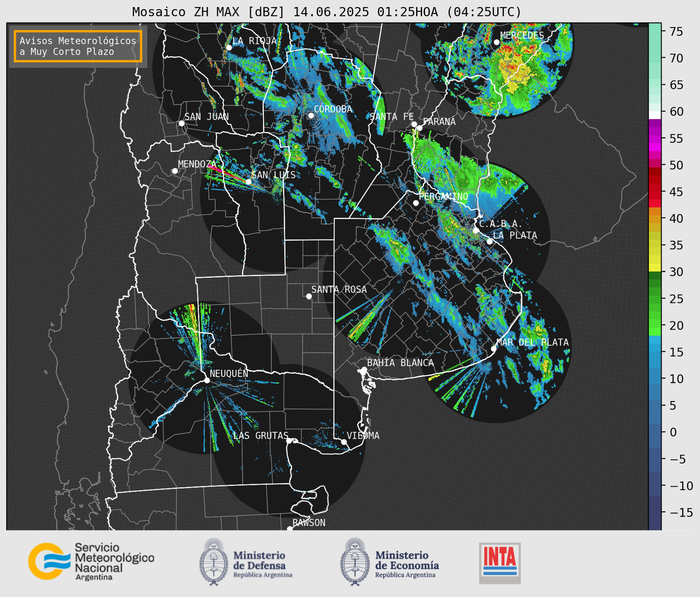The image size is (700, 597).
Task: Click the INTA logo
Action: (x=500, y=563)
